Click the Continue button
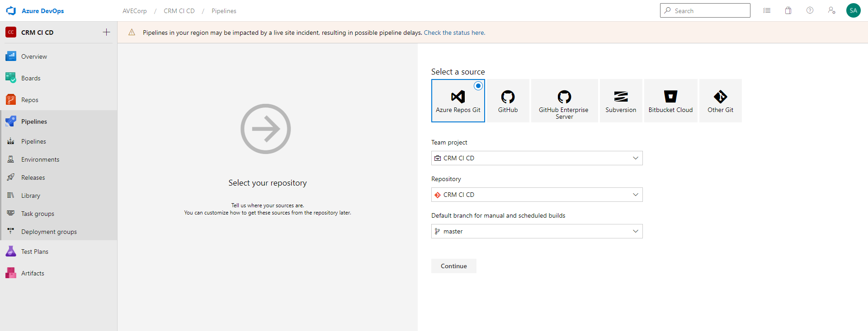The width and height of the screenshot is (868, 331). [x=454, y=266]
